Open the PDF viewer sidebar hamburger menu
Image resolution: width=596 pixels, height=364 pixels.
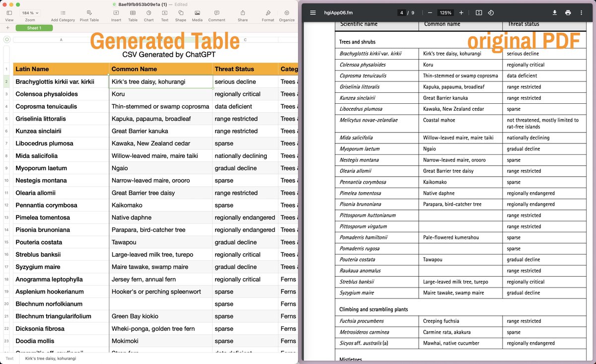[x=313, y=12]
